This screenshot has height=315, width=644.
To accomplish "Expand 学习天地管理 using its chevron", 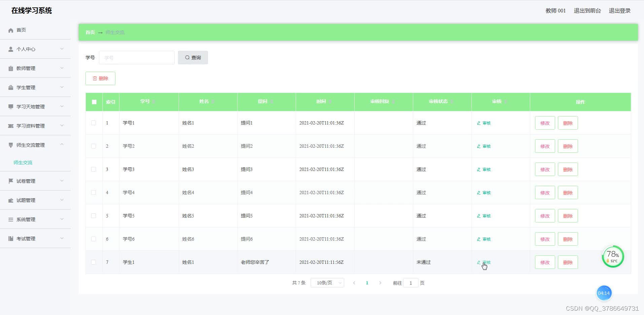I will (62, 106).
